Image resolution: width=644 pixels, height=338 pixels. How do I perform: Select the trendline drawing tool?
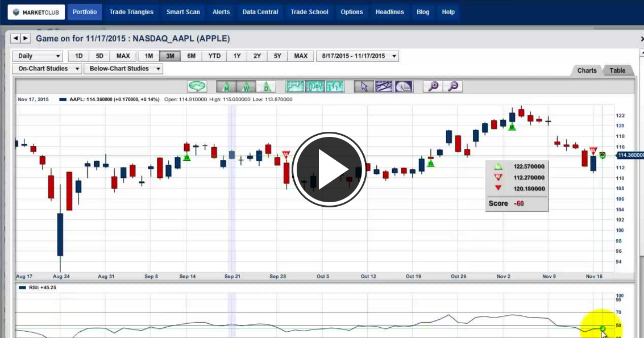(x=384, y=86)
